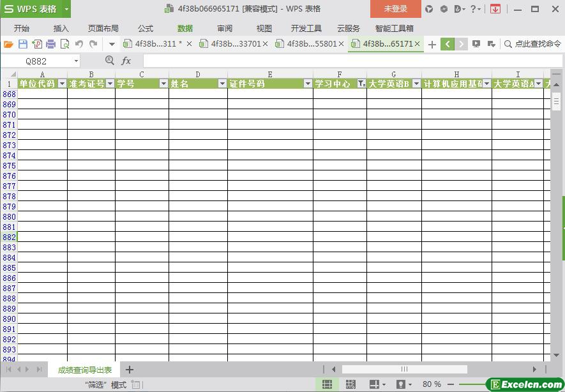
Task: Open the leaf feedback dropdown icon
Action: 460,9
